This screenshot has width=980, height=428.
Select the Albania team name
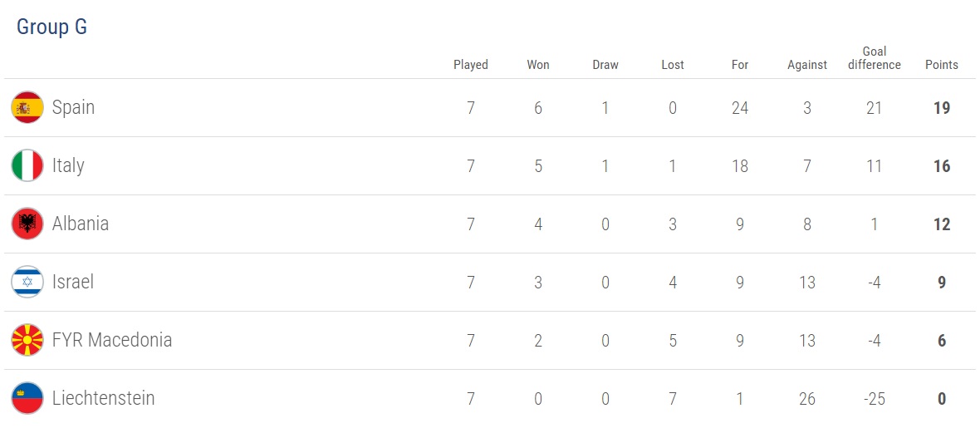click(81, 224)
